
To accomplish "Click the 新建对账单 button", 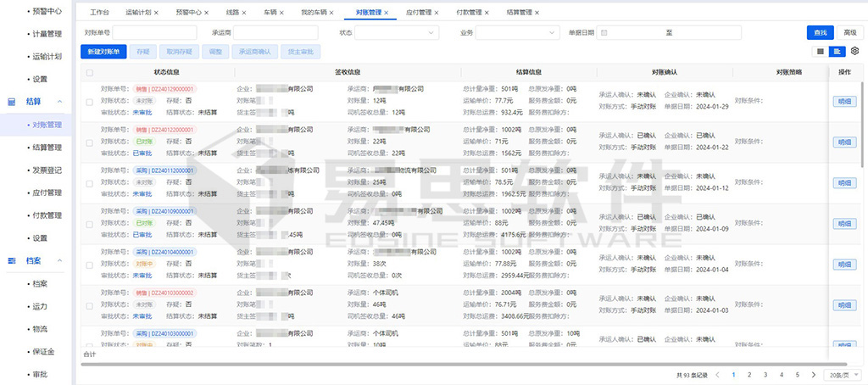I will click(104, 52).
